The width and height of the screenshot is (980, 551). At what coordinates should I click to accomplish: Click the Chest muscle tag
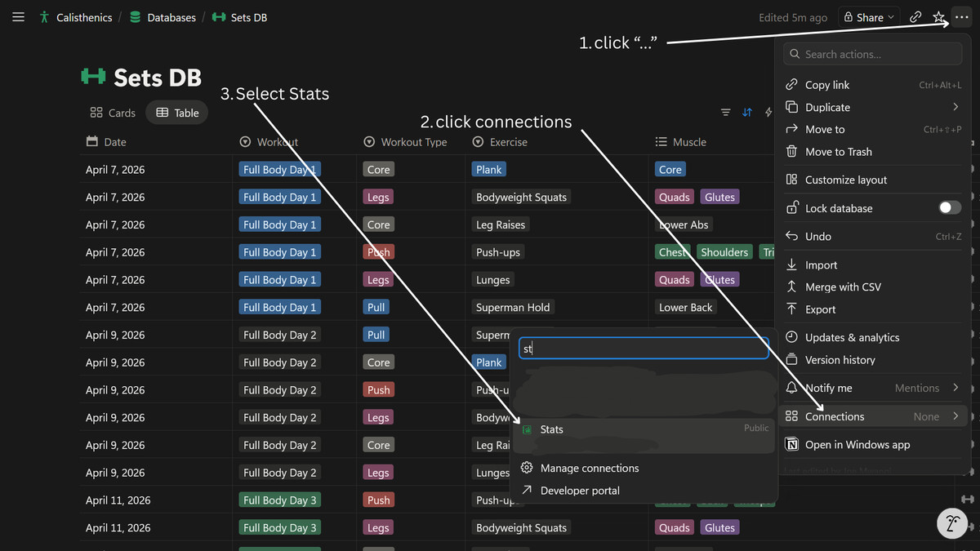pos(673,252)
